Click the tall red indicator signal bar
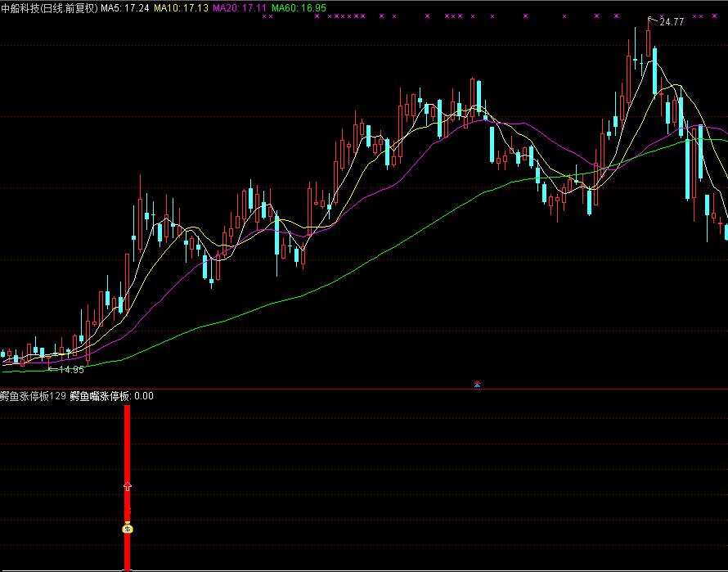This screenshot has height=572, width=728. 128,488
